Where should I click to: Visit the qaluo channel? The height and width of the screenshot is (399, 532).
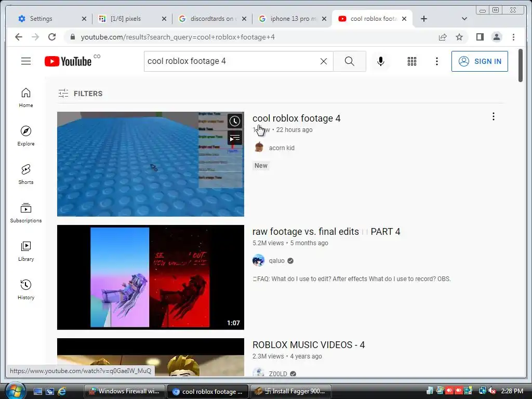(277, 261)
